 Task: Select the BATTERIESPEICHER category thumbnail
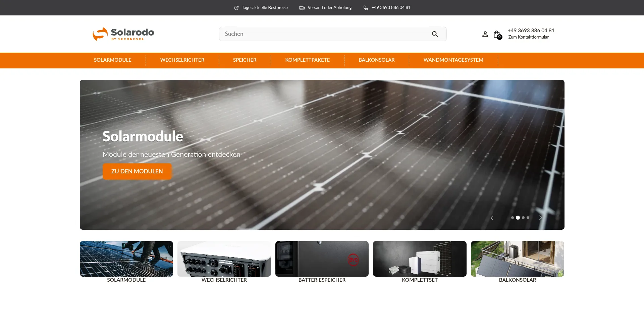click(x=322, y=259)
